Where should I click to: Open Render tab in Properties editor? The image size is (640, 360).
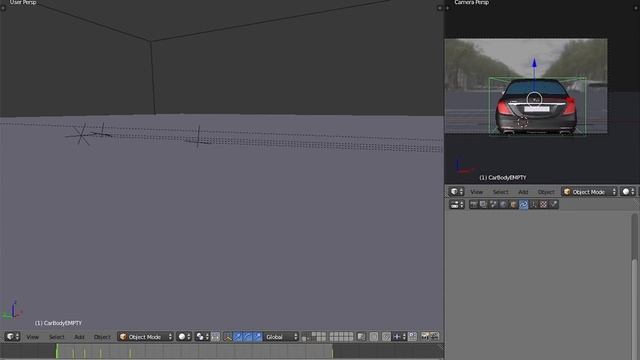coord(473,204)
